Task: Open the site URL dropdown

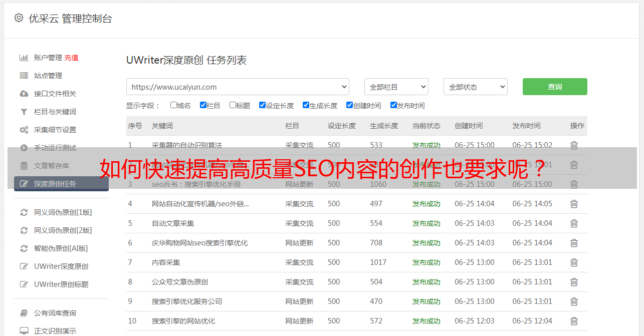Action: point(238,87)
